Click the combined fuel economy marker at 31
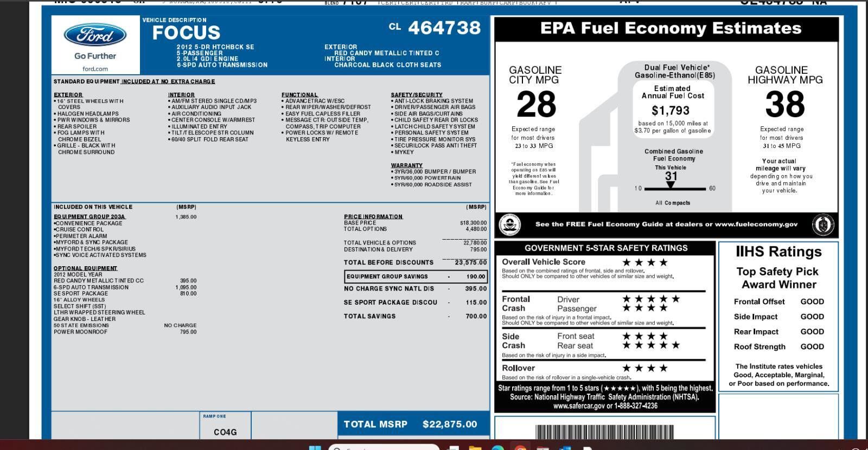868x450 pixels. tap(671, 185)
